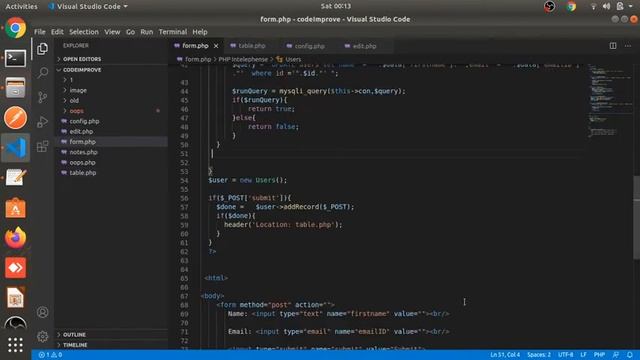The height and width of the screenshot is (360, 640).
Task: Click the editor vertical scrollbar thumb
Action: (636, 217)
